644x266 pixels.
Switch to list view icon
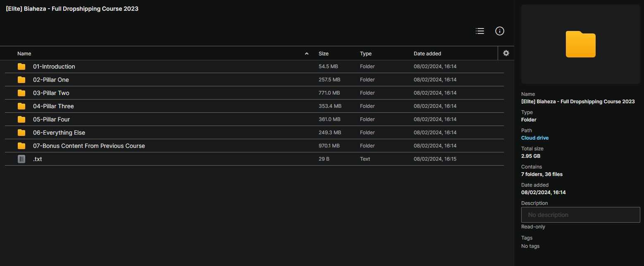tap(480, 31)
